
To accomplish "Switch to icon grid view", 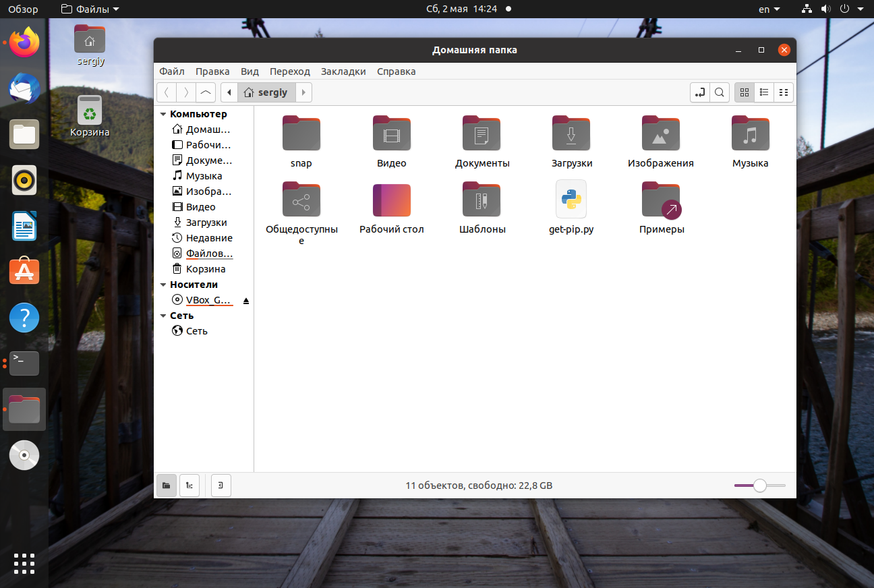I will tap(745, 92).
